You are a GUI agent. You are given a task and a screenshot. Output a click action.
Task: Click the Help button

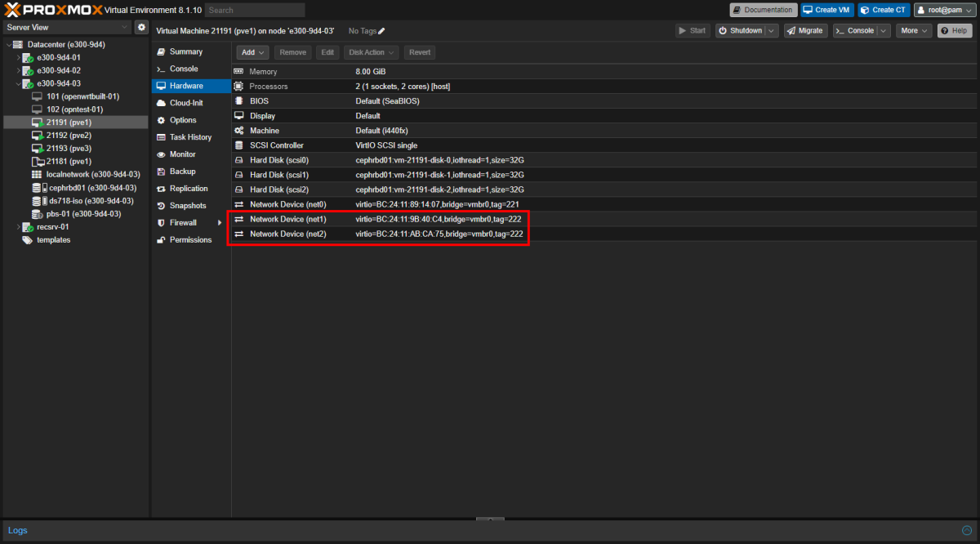(955, 30)
